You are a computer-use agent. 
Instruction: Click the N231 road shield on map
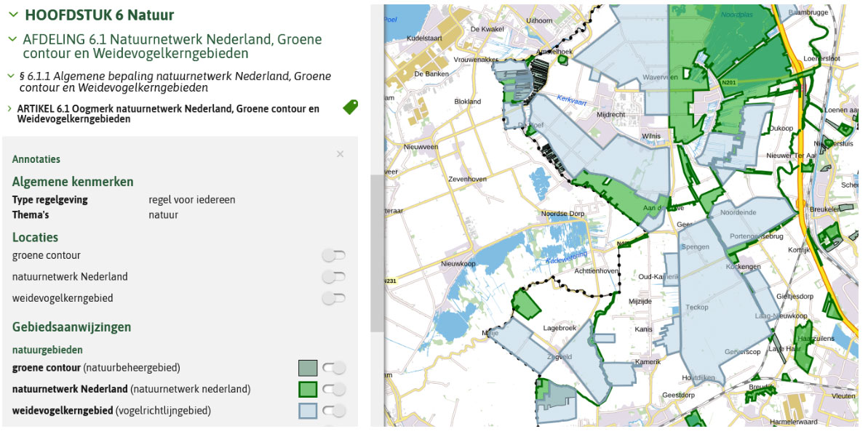click(x=391, y=281)
